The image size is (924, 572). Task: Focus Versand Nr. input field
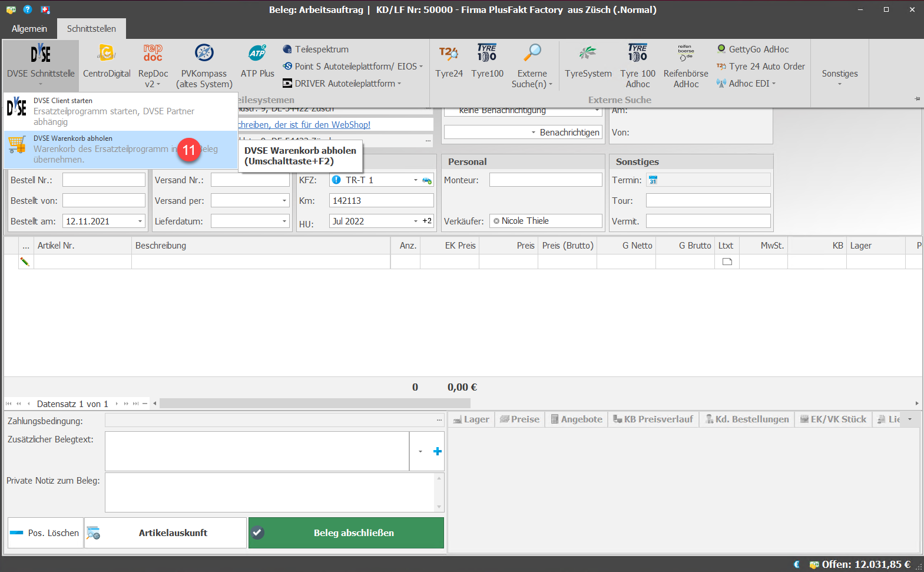point(250,180)
